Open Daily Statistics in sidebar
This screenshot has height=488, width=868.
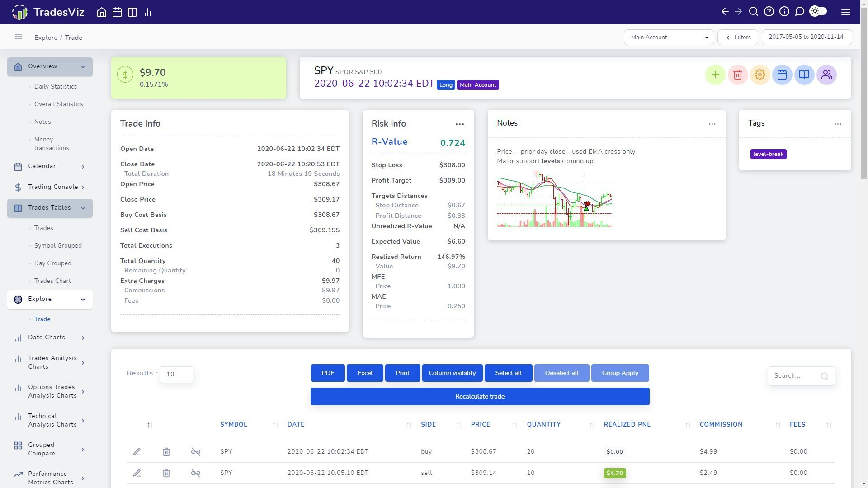pos(56,87)
